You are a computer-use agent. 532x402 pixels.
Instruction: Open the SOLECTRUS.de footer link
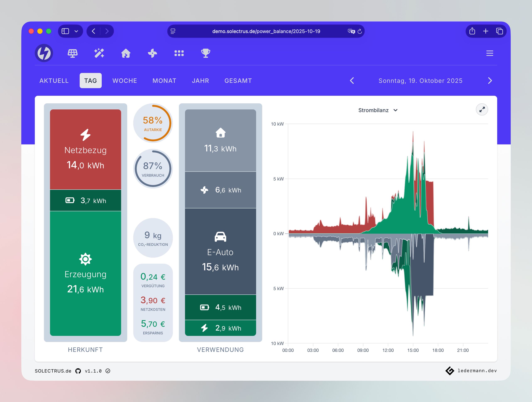(x=53, y=371)
